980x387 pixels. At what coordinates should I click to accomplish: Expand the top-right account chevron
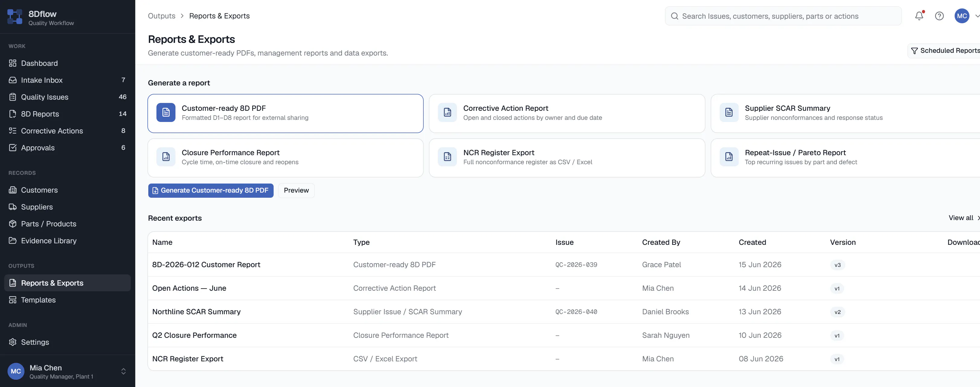pyautogui.click(x=977, y=16)
